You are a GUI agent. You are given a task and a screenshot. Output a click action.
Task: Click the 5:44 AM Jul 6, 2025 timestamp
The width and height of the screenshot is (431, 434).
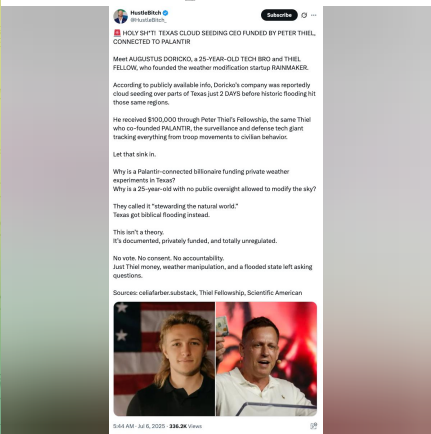point(139,426)
